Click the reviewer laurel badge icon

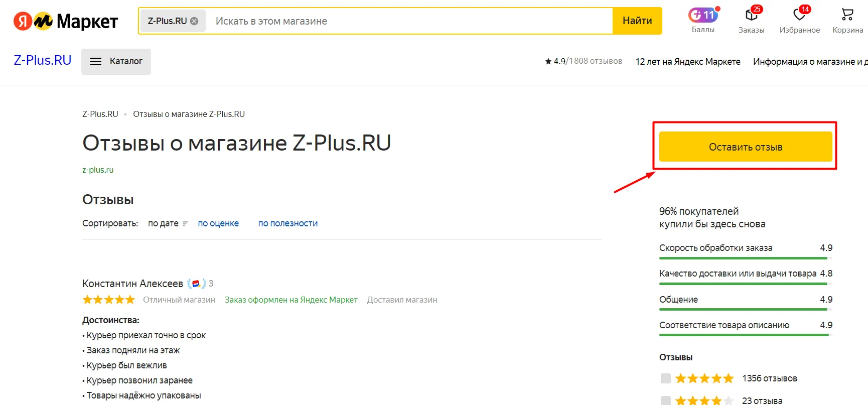[196, 284]
